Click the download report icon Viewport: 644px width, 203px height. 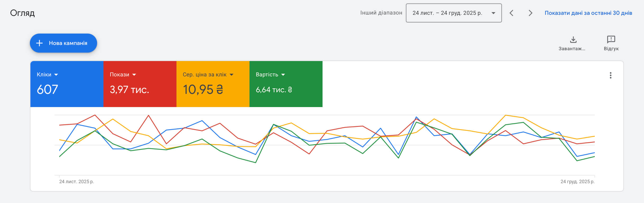tap(573, 40)
